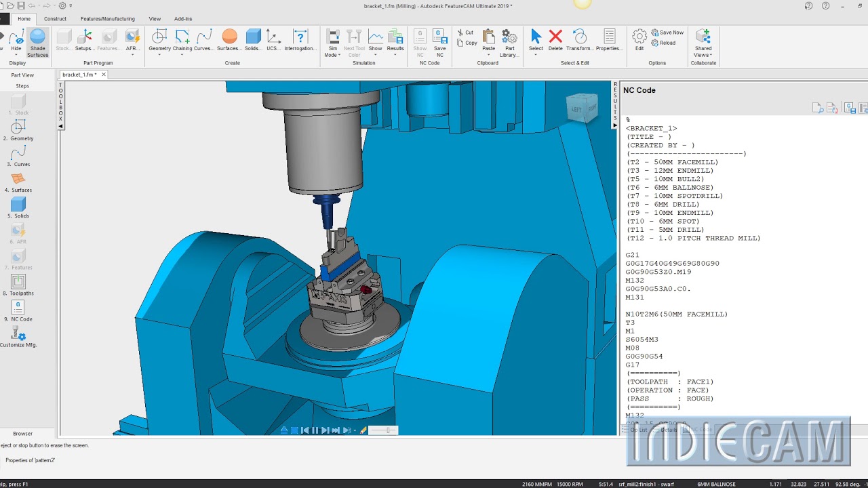The image size is (868, 488).
Task: Click the view cube in the viewport
Action: click(x=582, y=108)
